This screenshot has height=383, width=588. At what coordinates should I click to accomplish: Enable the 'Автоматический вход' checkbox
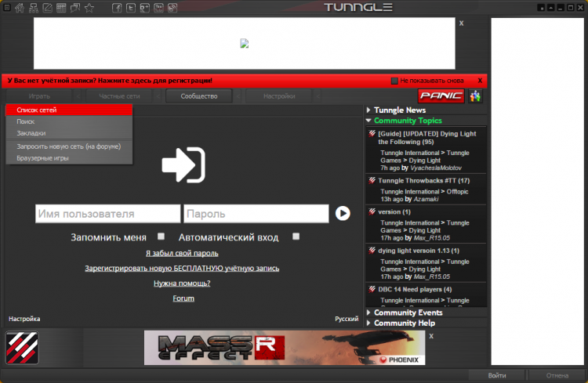click(296, 237)
